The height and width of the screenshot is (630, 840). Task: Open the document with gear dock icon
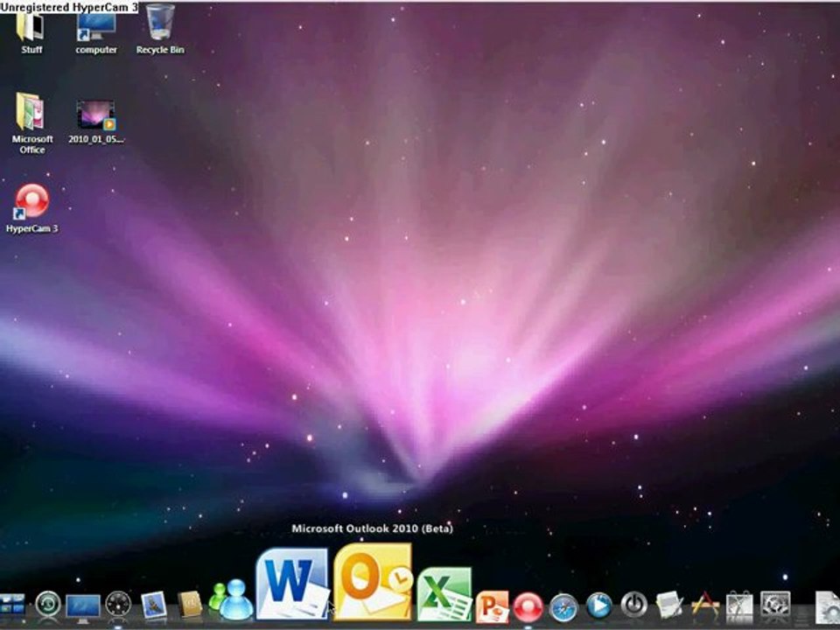827,607
